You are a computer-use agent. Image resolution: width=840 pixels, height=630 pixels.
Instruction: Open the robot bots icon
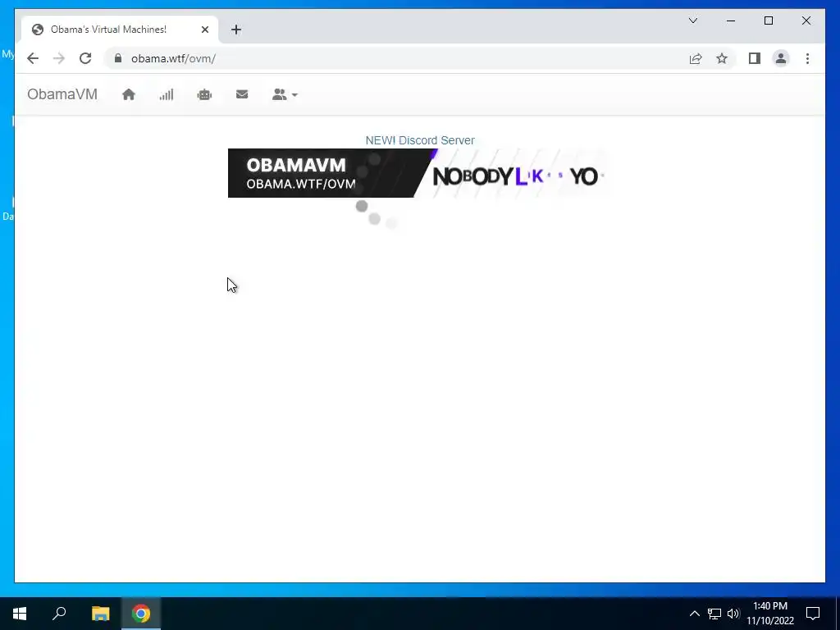pyautogui.click(x=204, y=95)
